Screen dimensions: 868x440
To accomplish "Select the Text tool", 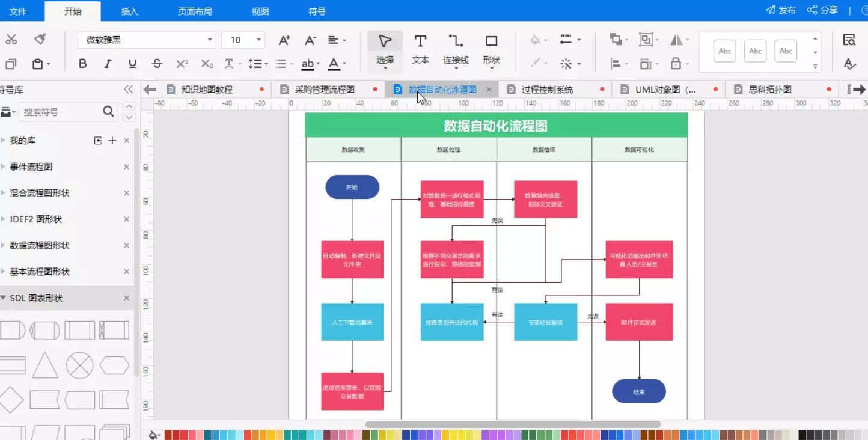I will (420, 49).
